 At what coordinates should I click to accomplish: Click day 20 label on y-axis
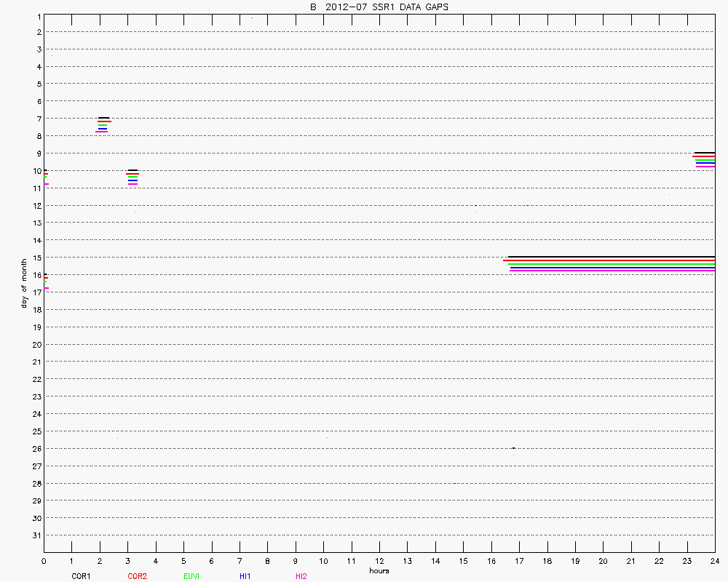coord(36,345)
